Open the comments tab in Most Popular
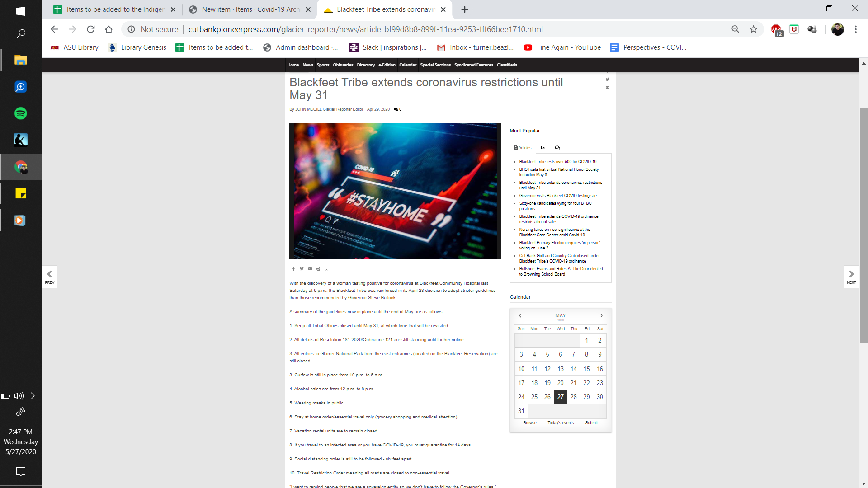Screen dimensions: 868x488 tap(557, 148)
